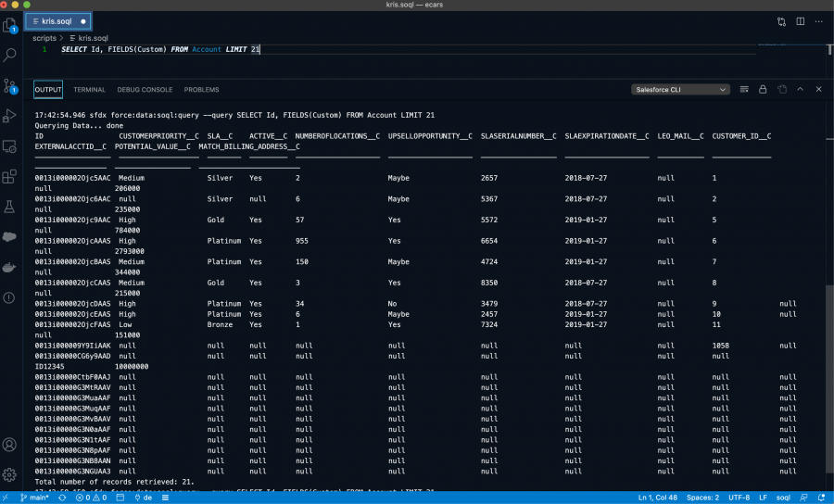Open the Manage gear icon
This screenshot has height=504, width=834.
(9, 474)
